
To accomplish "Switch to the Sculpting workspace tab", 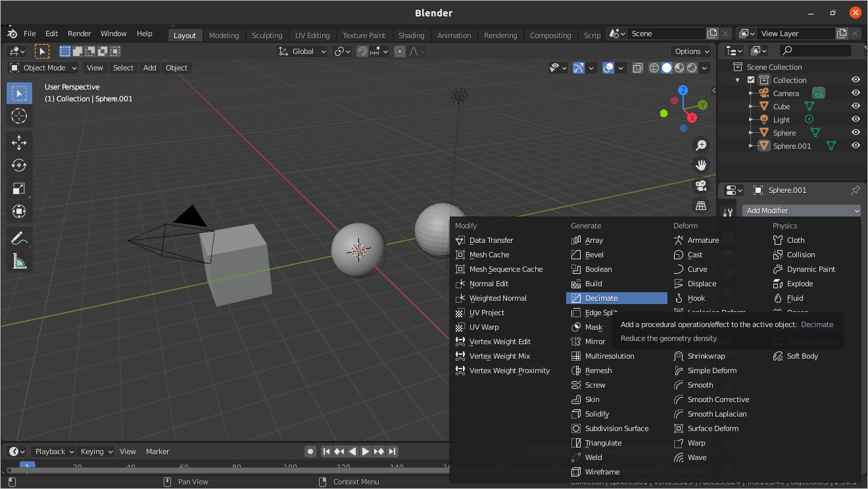I will [x=267, y=36].
